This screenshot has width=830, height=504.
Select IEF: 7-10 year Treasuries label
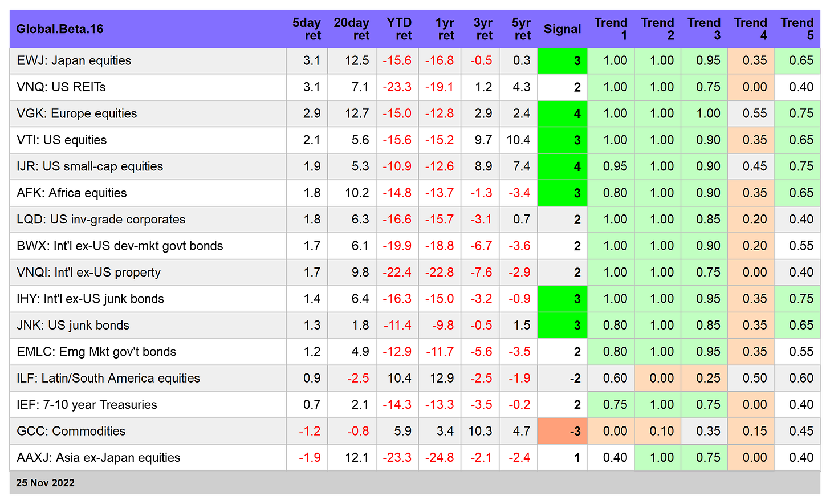[x=87, y=405]
